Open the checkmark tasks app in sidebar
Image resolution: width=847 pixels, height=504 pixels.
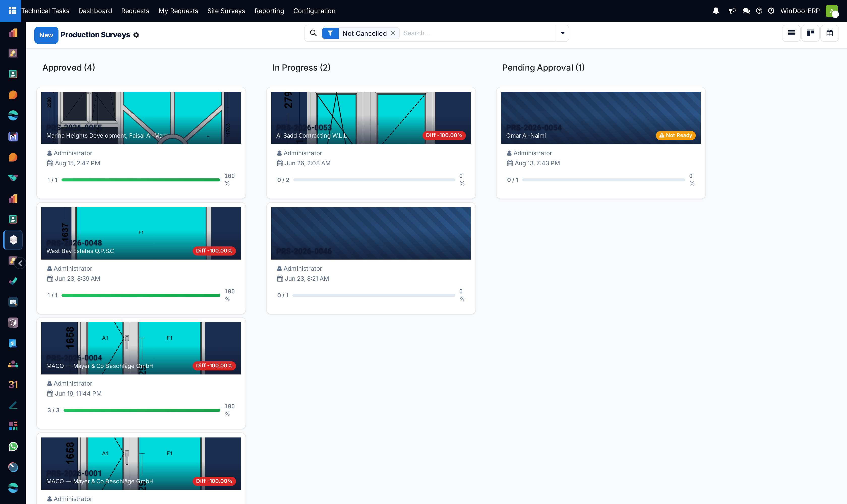pos(13,281)
